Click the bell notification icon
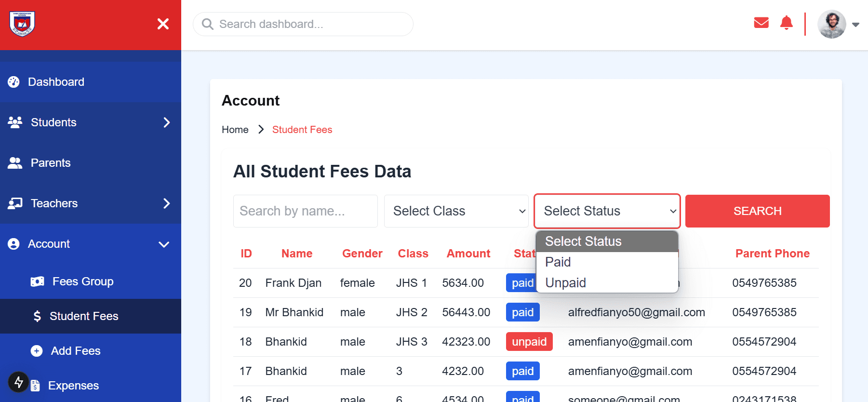 (x=786, y=23)
